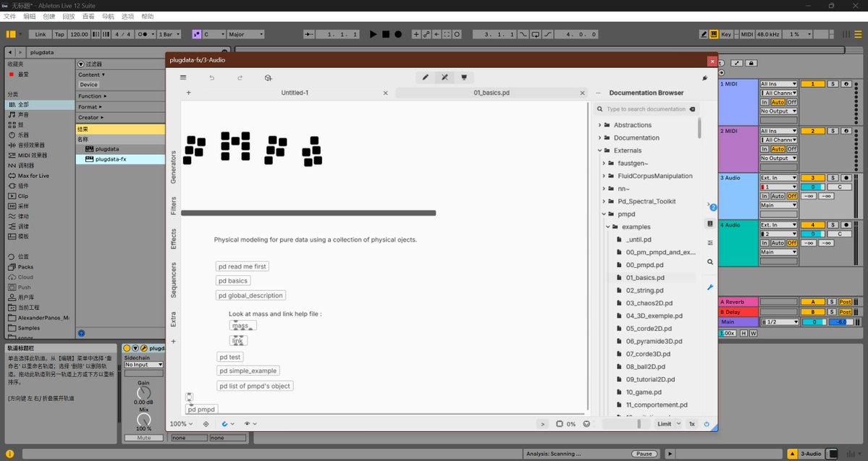Click the undo arrow in plugdata toolbar
The width and height of the screenshot is (868, 461).
click(211, 77)
